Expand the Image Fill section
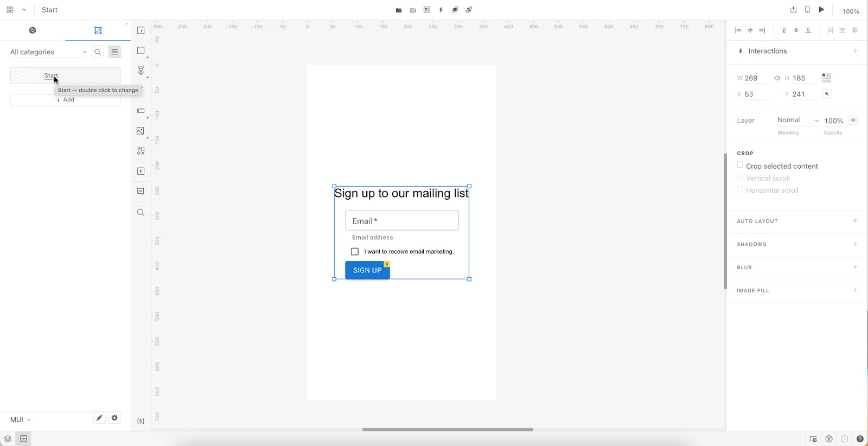This screenshot has height=446, width=868. [856, 290]
